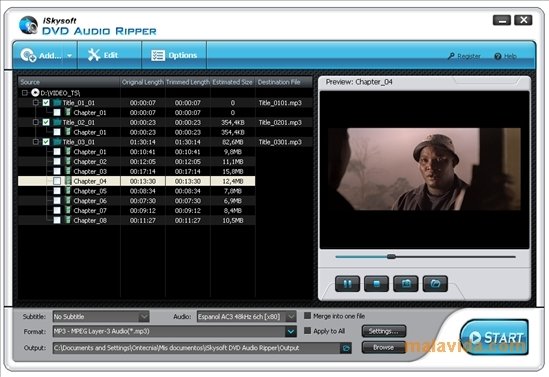Enable the Apply to All option

pos(307,331)
